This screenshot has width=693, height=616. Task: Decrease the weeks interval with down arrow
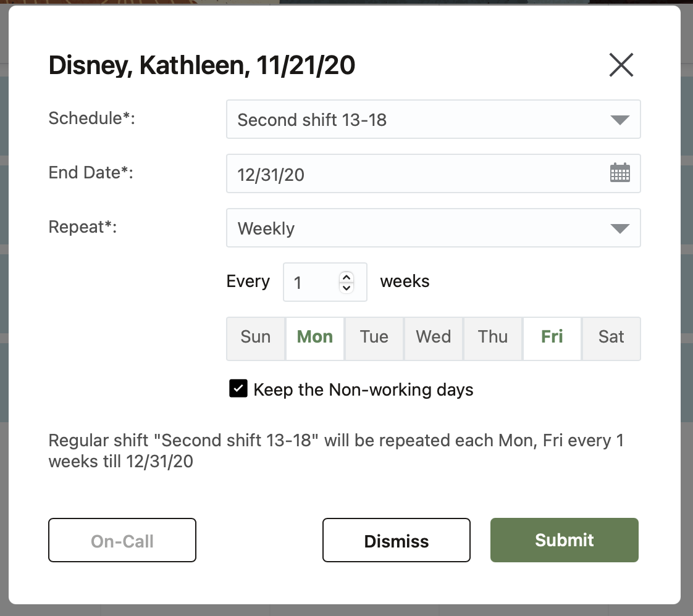[x=346, y=287]
